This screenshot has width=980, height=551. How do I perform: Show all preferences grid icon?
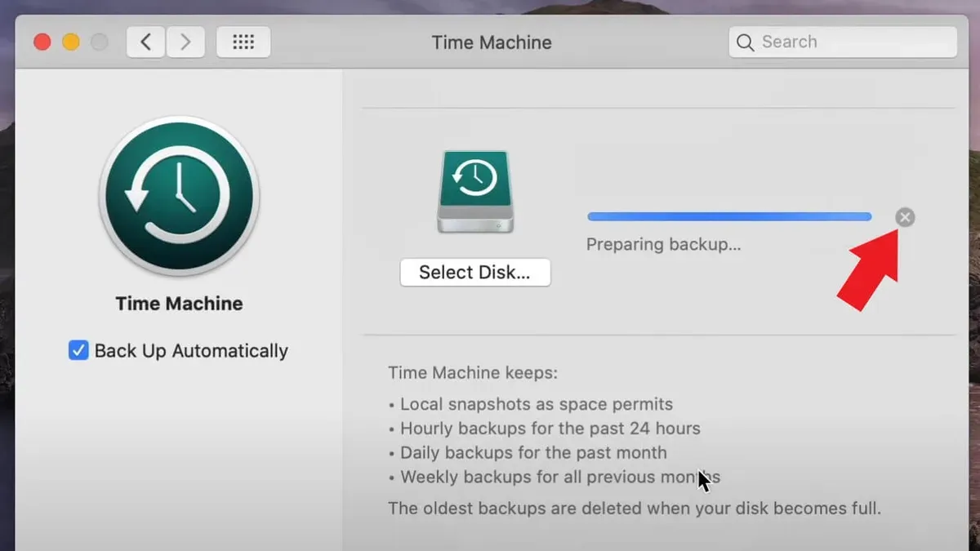click(243, 42)
